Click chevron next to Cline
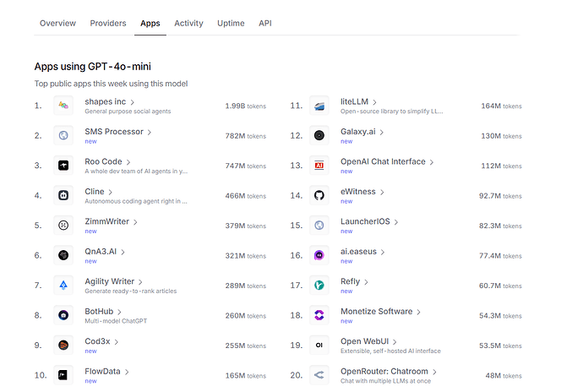Image resolution: width=583 pixels, height=392 pixels. click(111, 192)
